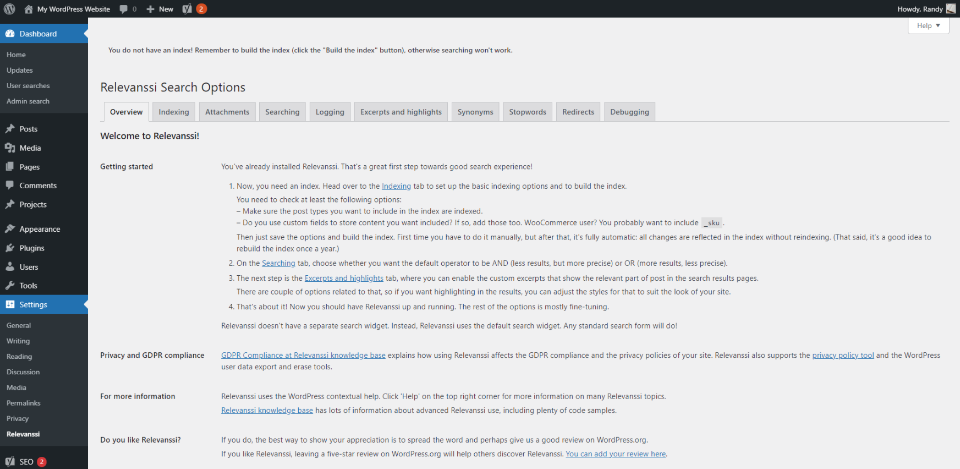Switch to the Stopwords tab

528,112
